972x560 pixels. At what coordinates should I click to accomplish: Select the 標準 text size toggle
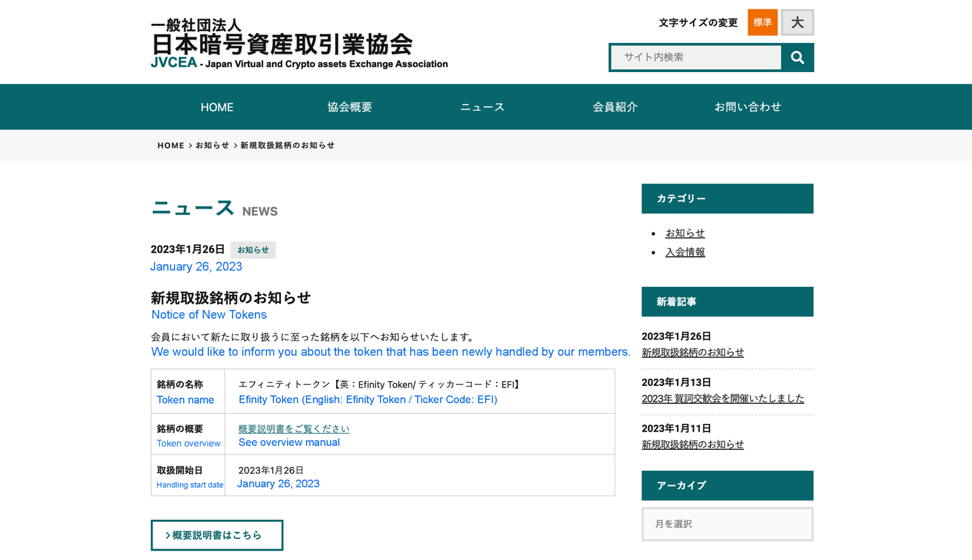coord(762,22)
